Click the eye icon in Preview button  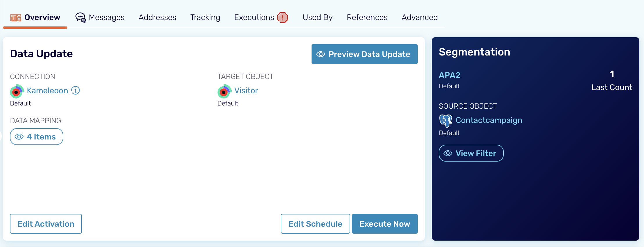pyautogui.click(x=321, y=54)
